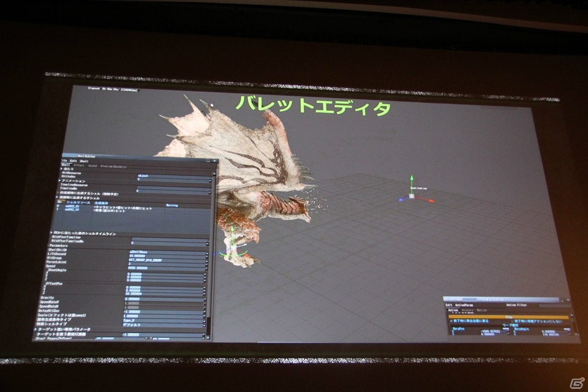The width and height of the screenshot is (588, 392).
Task: Click the Speed value 6000.000000
Action: pos(168,268)
